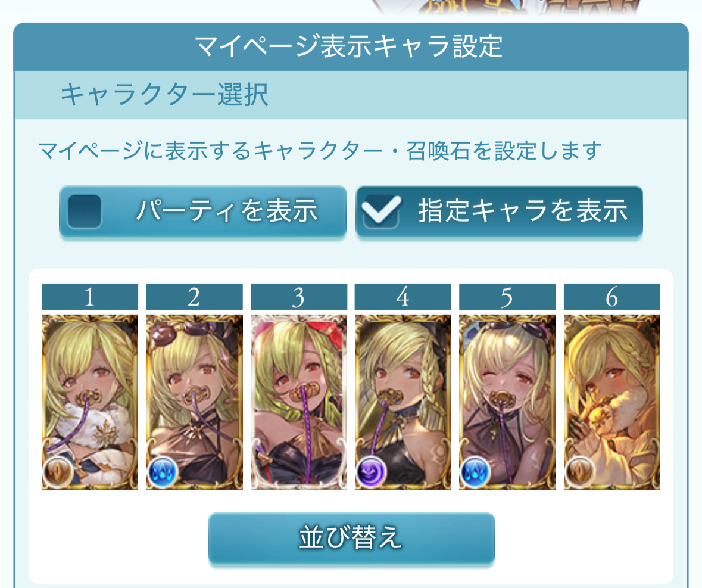Click the slot number 3 header

[x=299, y=297]
